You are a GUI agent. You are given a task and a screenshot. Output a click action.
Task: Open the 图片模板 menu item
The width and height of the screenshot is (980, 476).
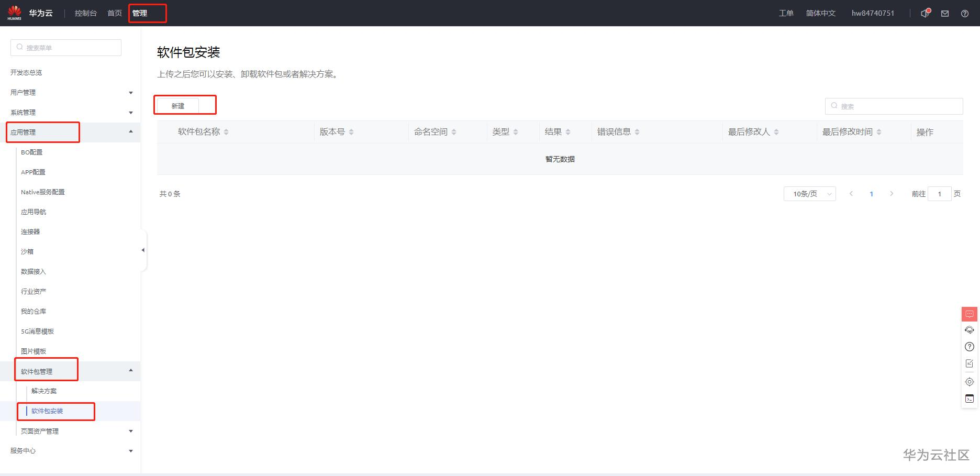click(x=34, y=351)
